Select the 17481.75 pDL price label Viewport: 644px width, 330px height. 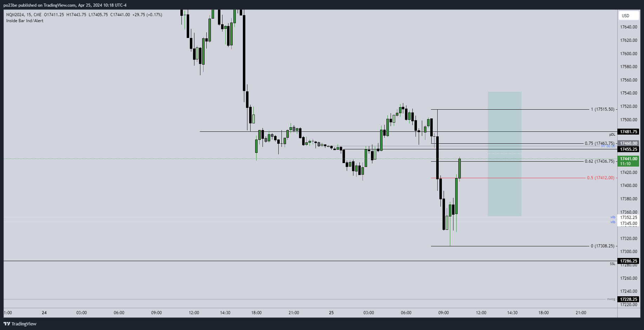[x=628, y=132]
